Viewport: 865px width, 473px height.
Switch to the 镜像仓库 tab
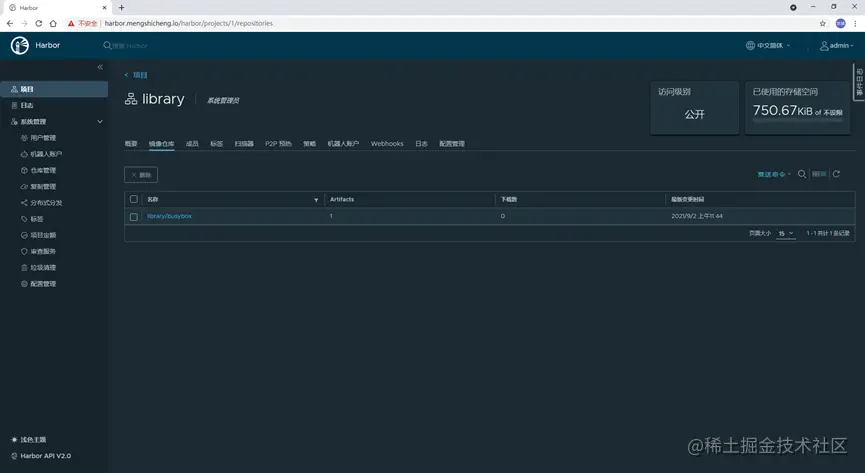pyautogui.click(x=162, y=144)
